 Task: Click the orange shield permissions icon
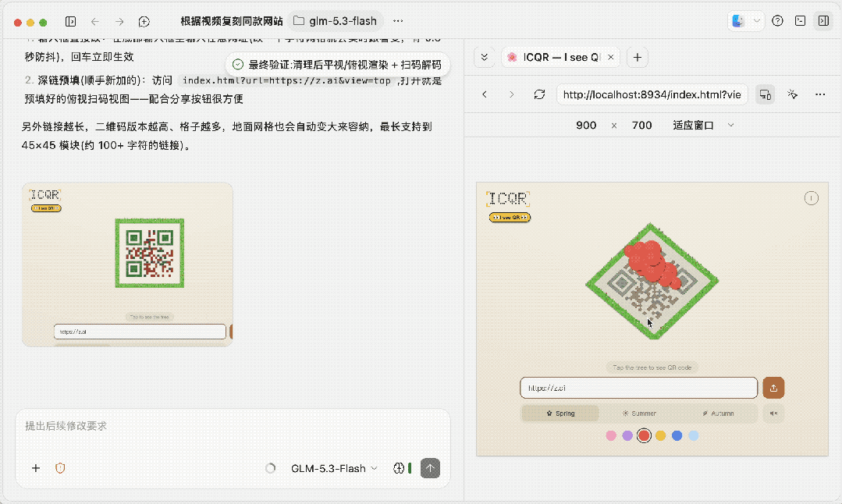[60, 468]
